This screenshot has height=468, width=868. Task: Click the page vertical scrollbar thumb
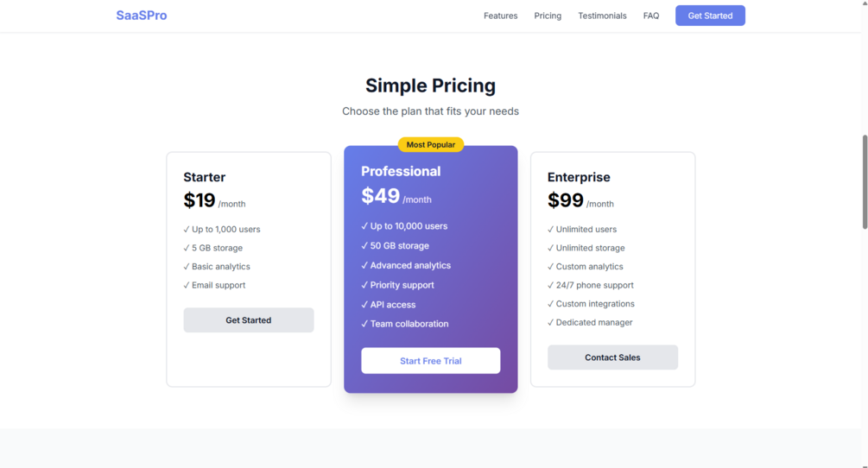pyautogui.click(x=865, y=181)
